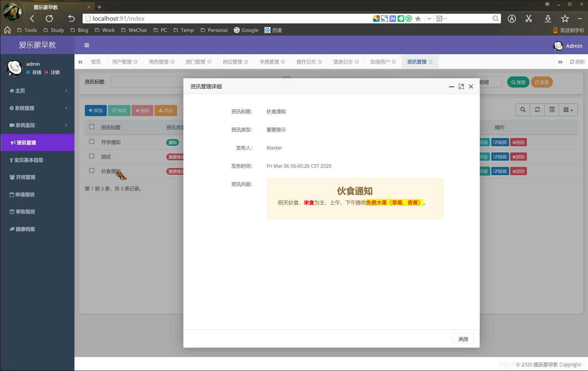Switch to the 操作日志 tab
The width and height of the screenshot is (588, 371).
pyautogui.click(x=309, y=62)
